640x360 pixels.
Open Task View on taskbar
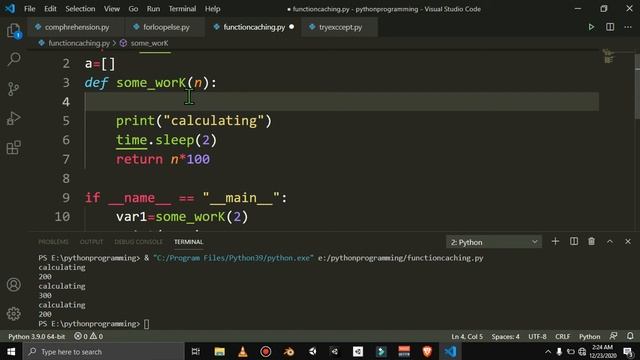tap(196, 351)
